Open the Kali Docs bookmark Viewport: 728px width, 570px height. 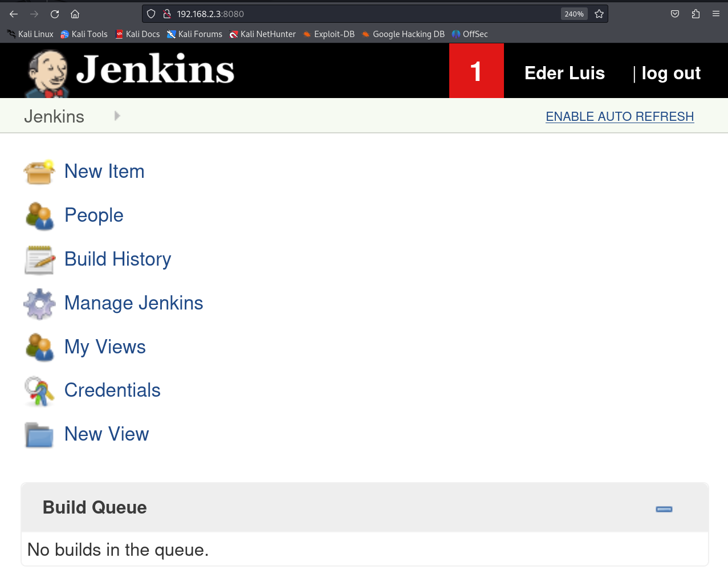point(137,34)
